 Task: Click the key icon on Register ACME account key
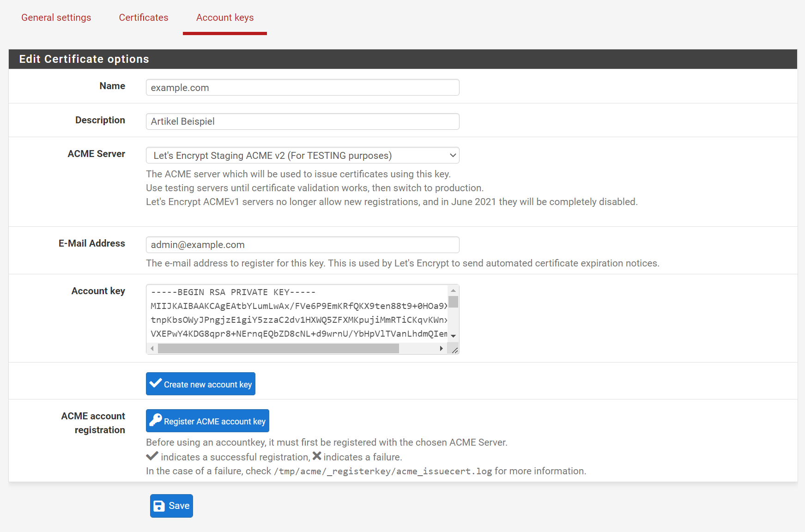tap(156, 420)
